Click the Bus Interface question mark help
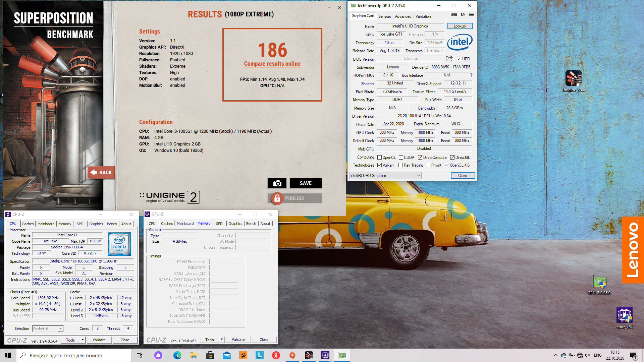Image resolution: width=644 pixels, height=362 pixels. click(471, 75)
